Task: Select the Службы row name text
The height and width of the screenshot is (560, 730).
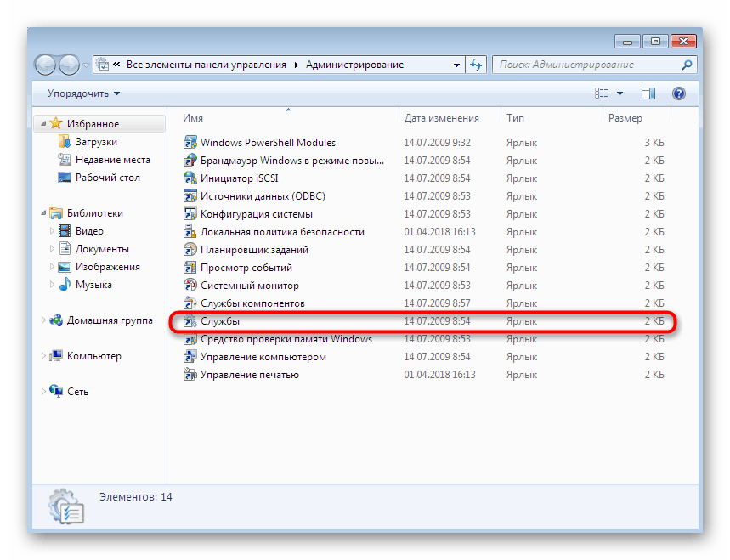Action: pyautogui.click(x=220, y=321)
